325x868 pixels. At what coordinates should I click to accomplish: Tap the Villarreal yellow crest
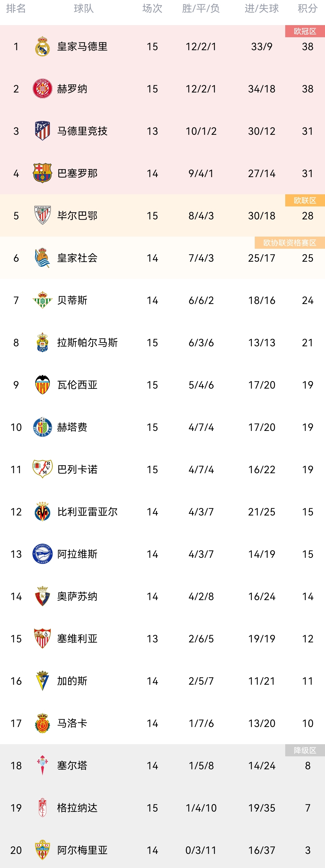43,512
